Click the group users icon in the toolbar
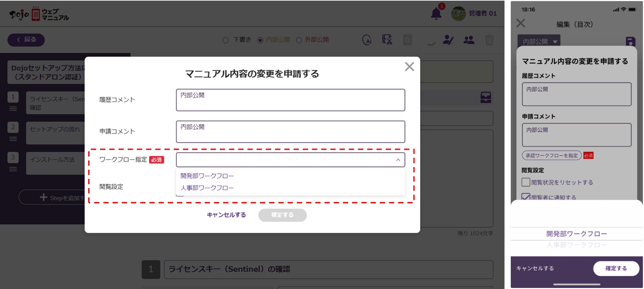The image size is (644, 289). tap(469, 40)
